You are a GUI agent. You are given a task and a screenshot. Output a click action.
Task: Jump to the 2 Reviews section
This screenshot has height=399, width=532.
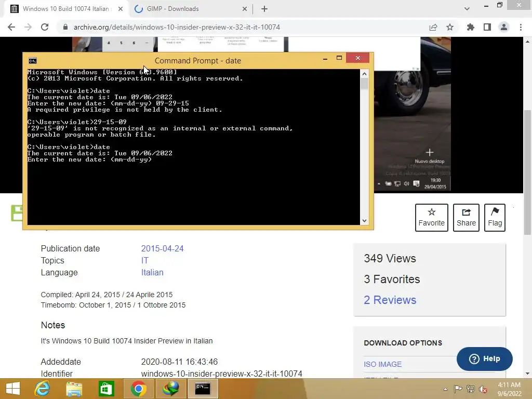point(390,300)
